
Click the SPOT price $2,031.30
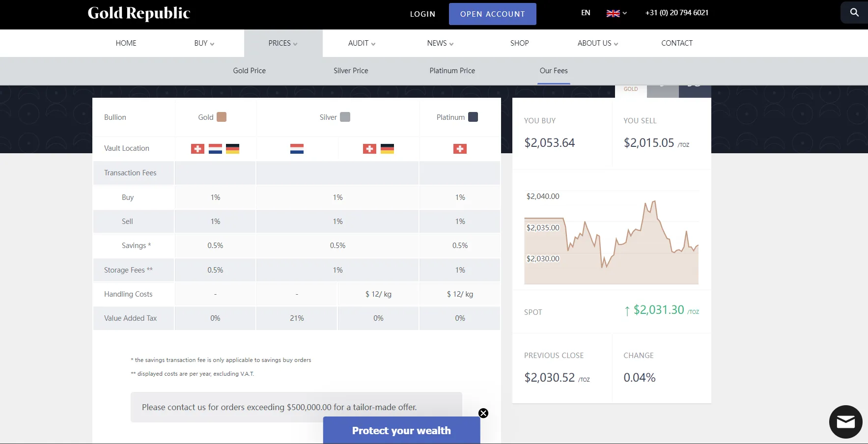659,310
